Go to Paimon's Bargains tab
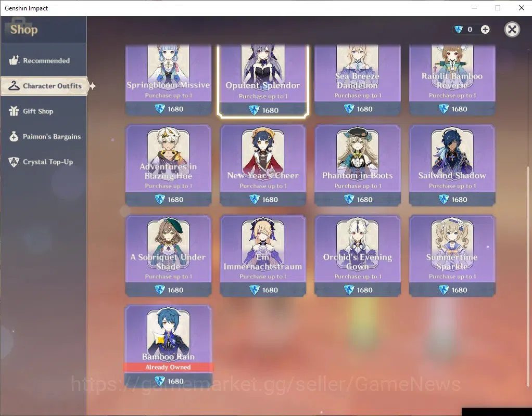This screenshot has height=416, width=532. click(x=43, y=137)
